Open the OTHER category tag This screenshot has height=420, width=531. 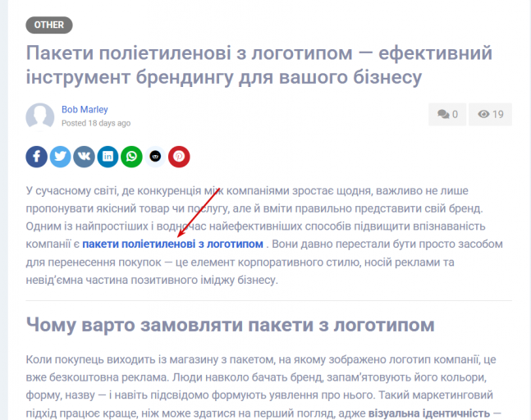49,25
